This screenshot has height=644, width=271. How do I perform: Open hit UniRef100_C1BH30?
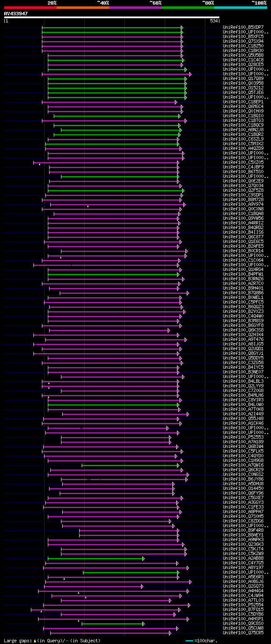pyautogui.click(x=243, y=51)
